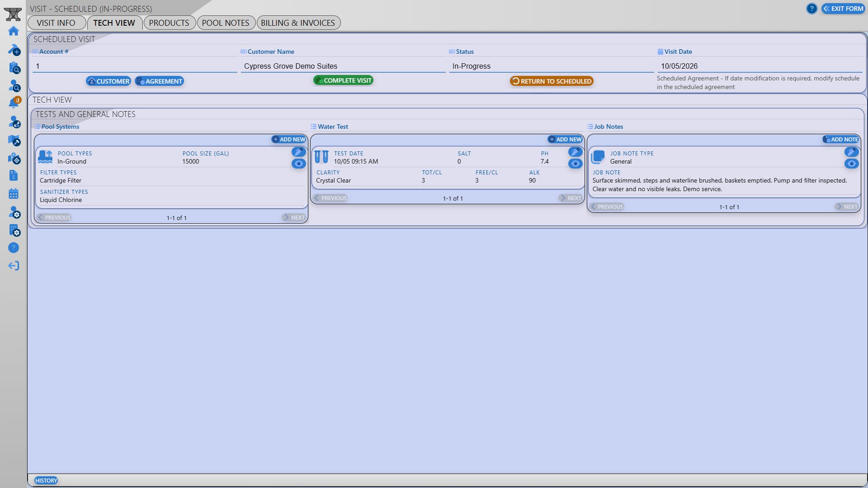868x488 pixels.
Task: Open the clipboard search icon in sidebar
Action: coord(14,67)
